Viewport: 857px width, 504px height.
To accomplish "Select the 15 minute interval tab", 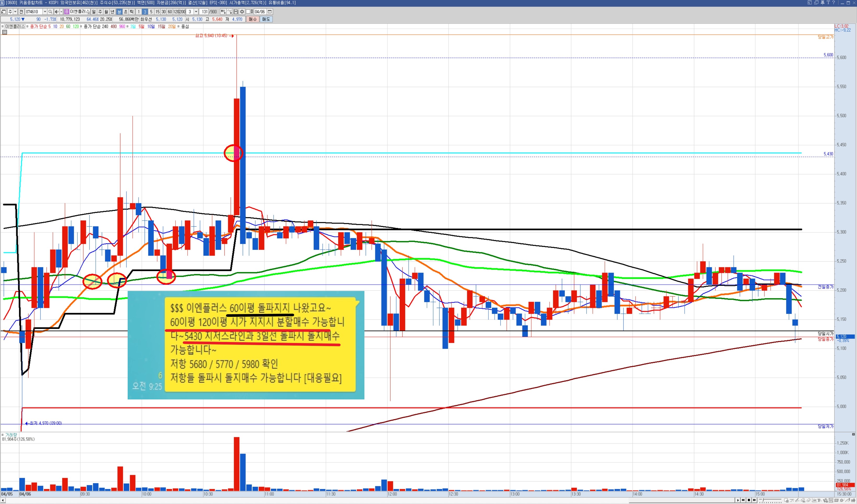I will (x=157, y=12).
